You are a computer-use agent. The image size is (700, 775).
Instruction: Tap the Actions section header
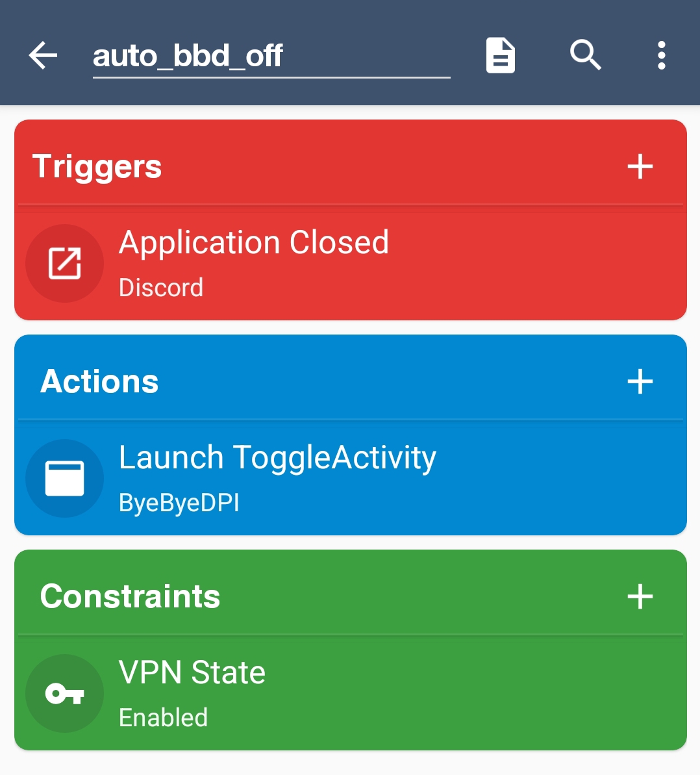click(99, 381)
